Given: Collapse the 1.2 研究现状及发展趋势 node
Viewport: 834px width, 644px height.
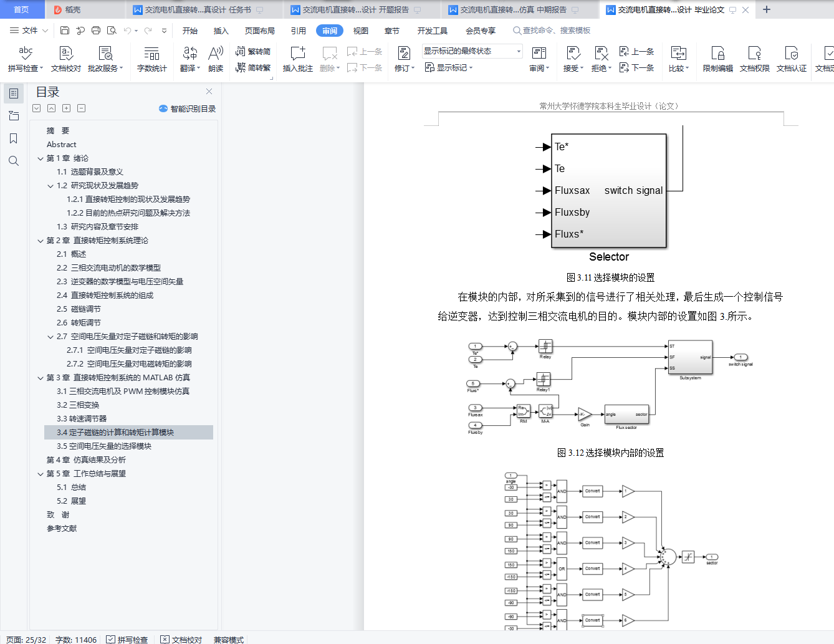Looking at the screenshot, I should 50,186.
